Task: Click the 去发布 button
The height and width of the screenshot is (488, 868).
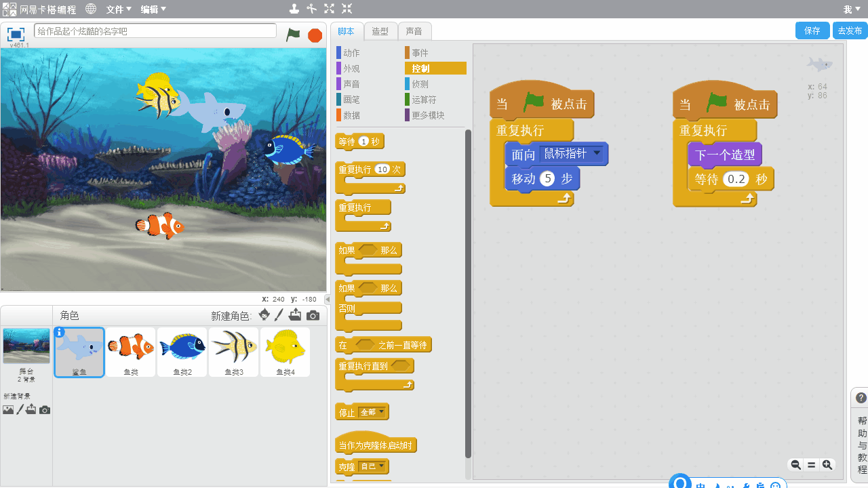Action: coord(850,30)
